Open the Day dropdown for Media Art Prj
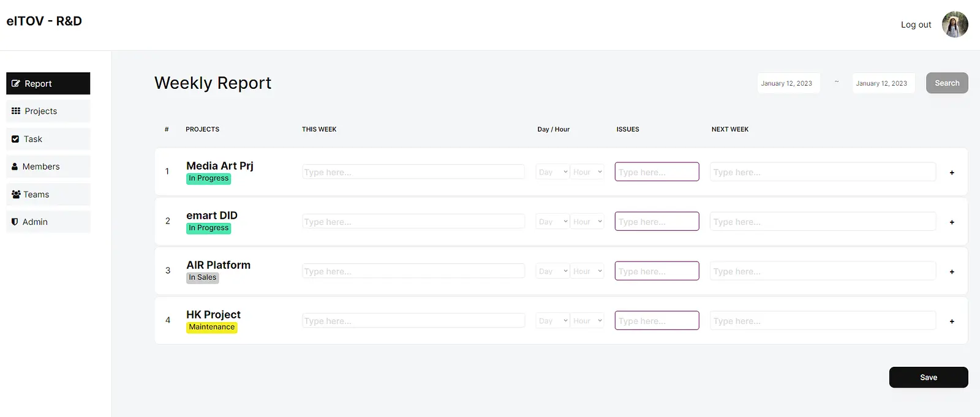 pyautogui.click(x=553, y=172)
